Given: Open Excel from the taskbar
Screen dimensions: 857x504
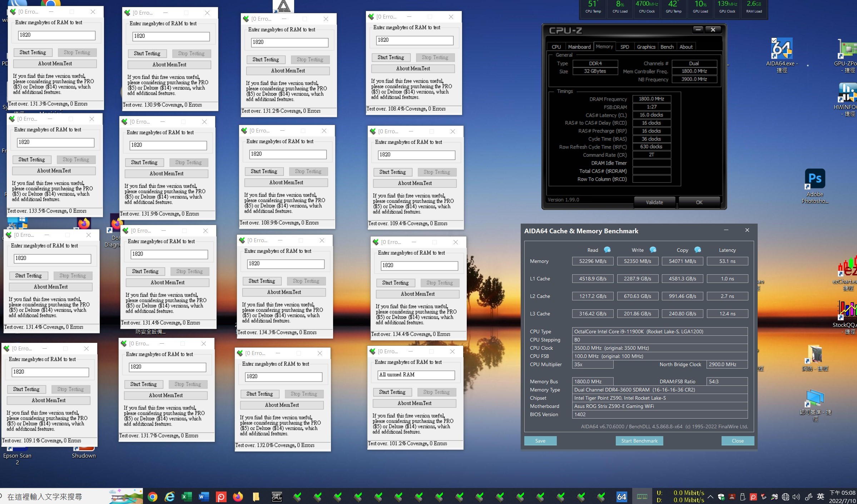Looking at the screenshot, I should pos(186,496).
